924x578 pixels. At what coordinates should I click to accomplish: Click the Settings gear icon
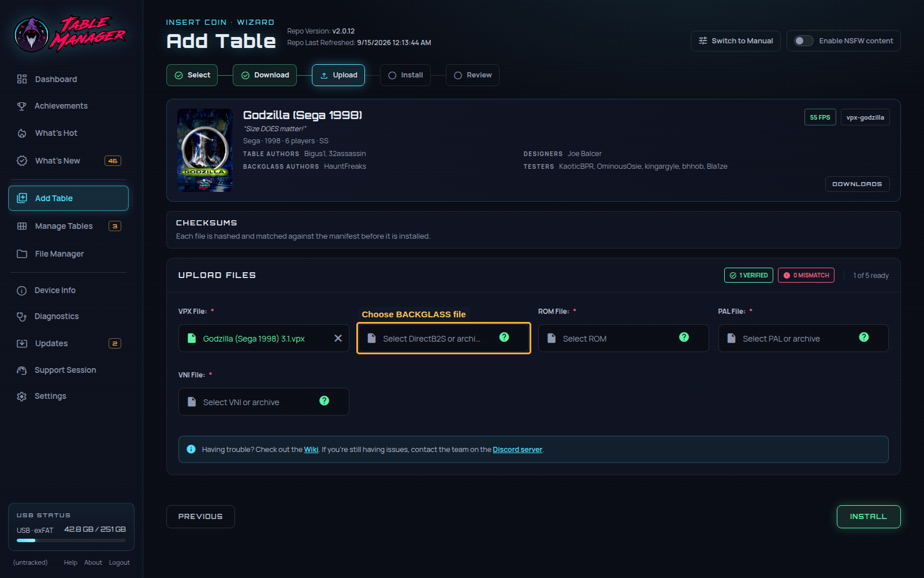[x=22, y=397]
